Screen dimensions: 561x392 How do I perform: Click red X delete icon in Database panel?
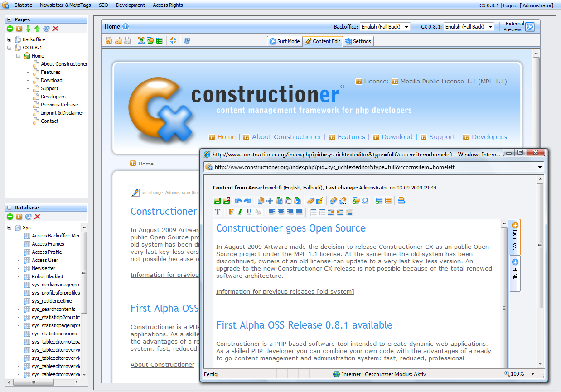37,217
